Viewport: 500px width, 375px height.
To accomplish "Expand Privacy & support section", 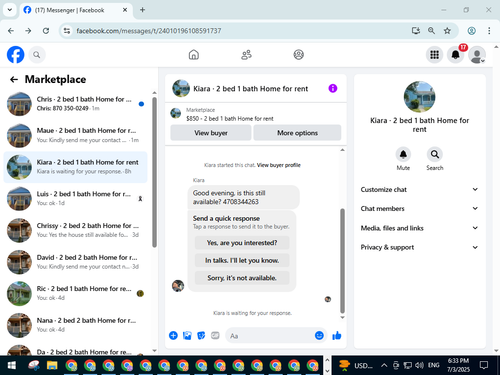I will click(419, 247).
